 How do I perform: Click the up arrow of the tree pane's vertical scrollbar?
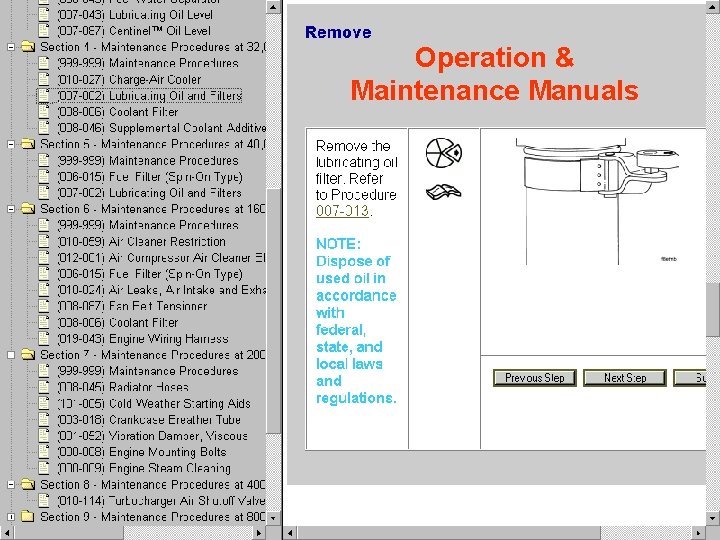[274, 7]
